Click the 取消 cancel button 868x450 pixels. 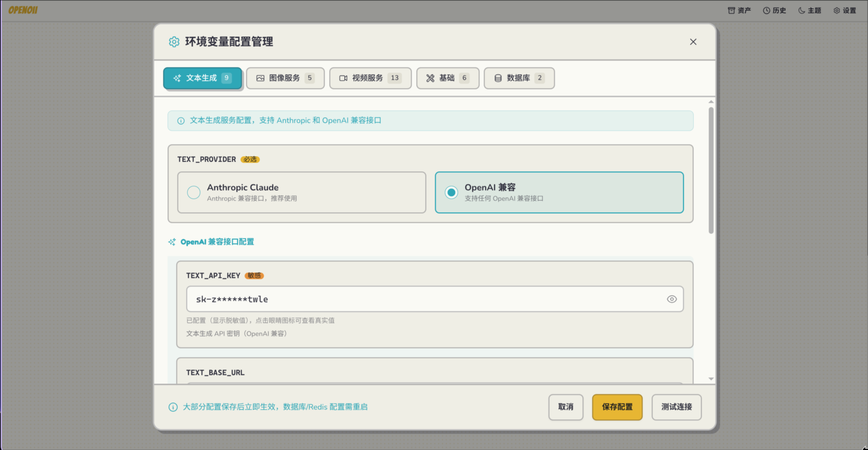(566, 407)
